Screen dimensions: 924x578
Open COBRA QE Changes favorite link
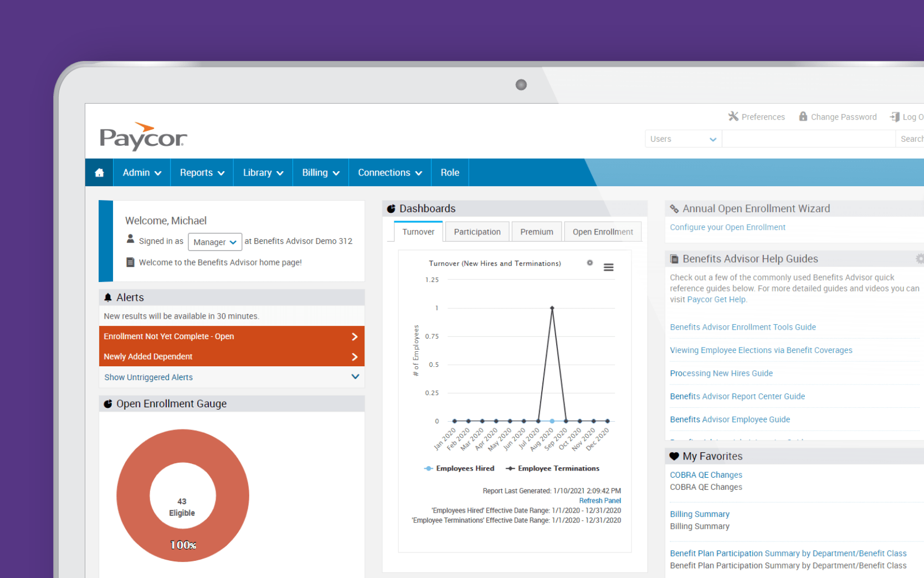coord(706,475)
